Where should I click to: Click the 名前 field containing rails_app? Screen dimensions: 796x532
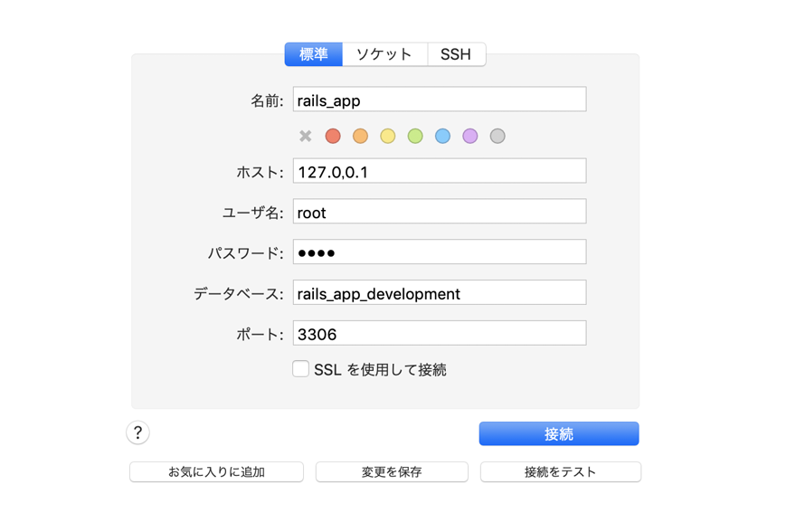(x=439, y=100)
